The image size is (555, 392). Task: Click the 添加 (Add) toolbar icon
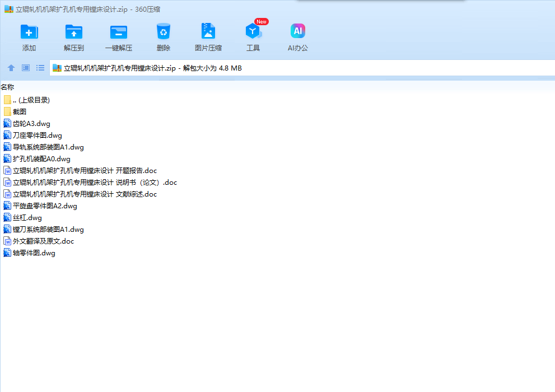pos(29,31)
